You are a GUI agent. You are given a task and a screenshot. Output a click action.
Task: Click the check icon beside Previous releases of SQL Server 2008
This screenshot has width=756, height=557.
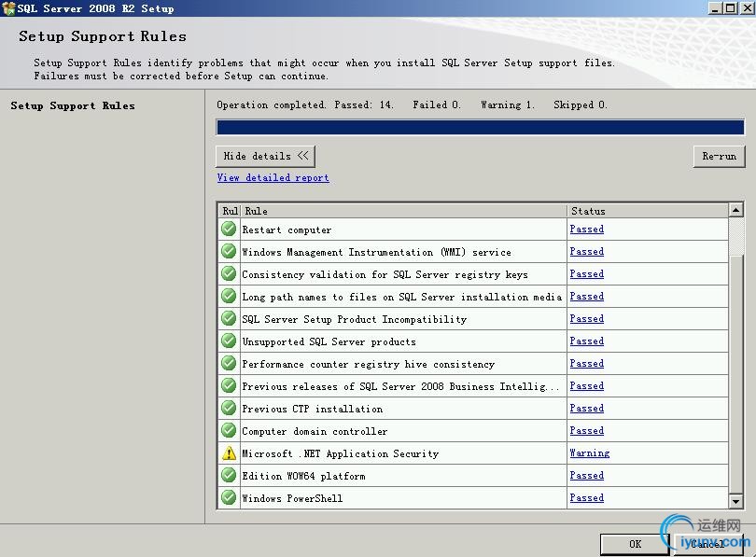[229, 385]
